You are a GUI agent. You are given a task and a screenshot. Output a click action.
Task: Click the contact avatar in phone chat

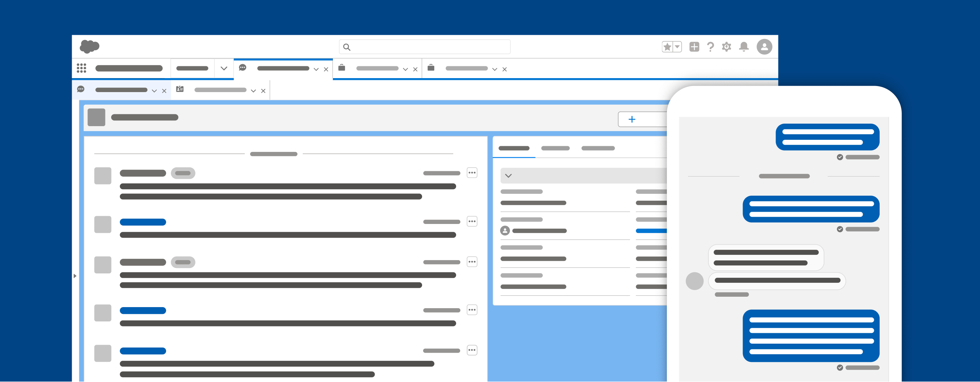click(x=694, y=281)
